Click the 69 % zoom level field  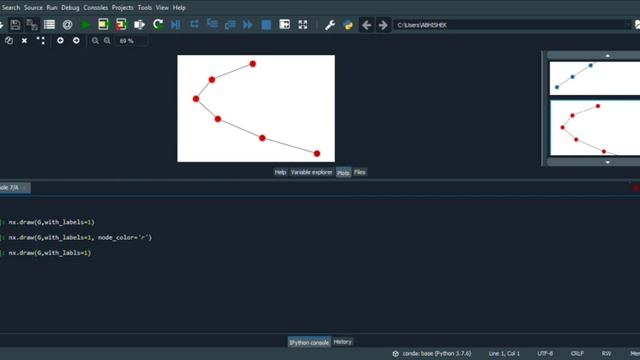coord(131,41)
